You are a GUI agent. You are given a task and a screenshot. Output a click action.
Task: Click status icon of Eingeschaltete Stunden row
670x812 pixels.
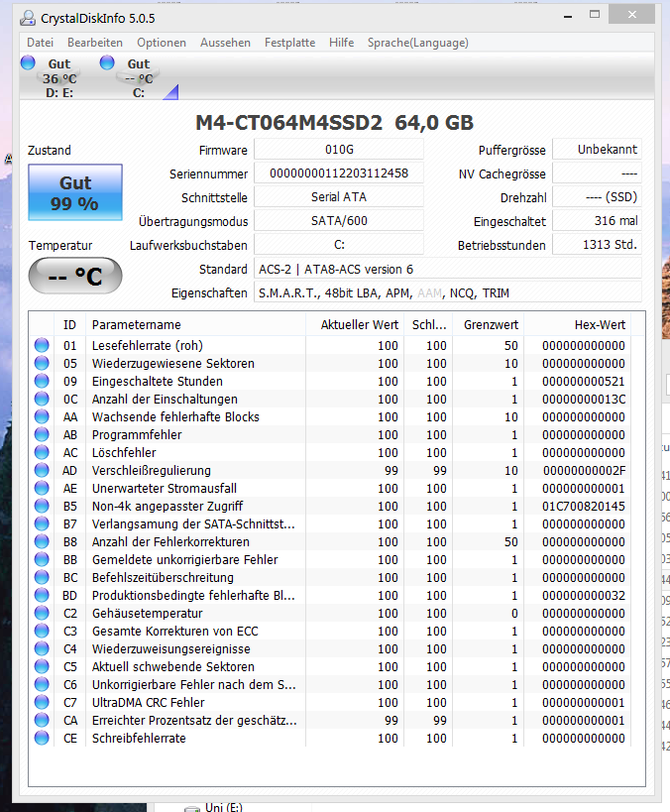(x=42, y=381)
